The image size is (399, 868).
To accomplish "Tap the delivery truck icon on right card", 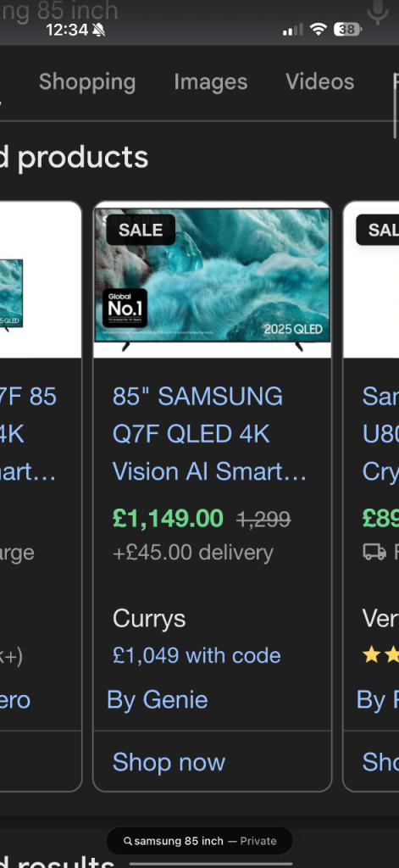I will (374, 552).
